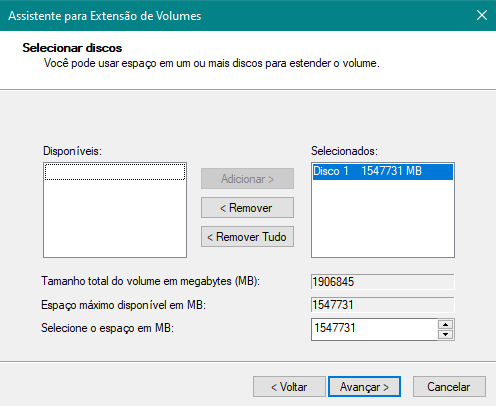Click the wizard title bar text
The width and height of the screenshot is (496, 406).
tap(105, 16)
